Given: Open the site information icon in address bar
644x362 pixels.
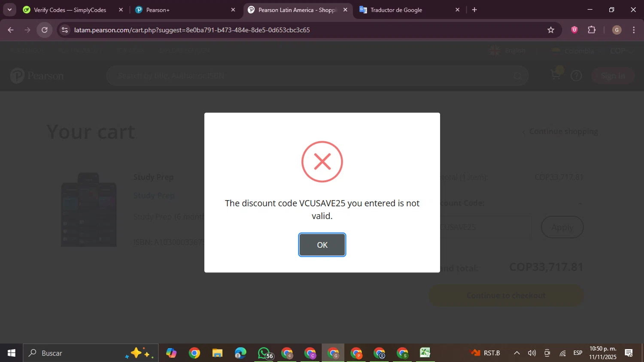Looking at the screenshot, I should pyautogui.click(x=65, y=30).
